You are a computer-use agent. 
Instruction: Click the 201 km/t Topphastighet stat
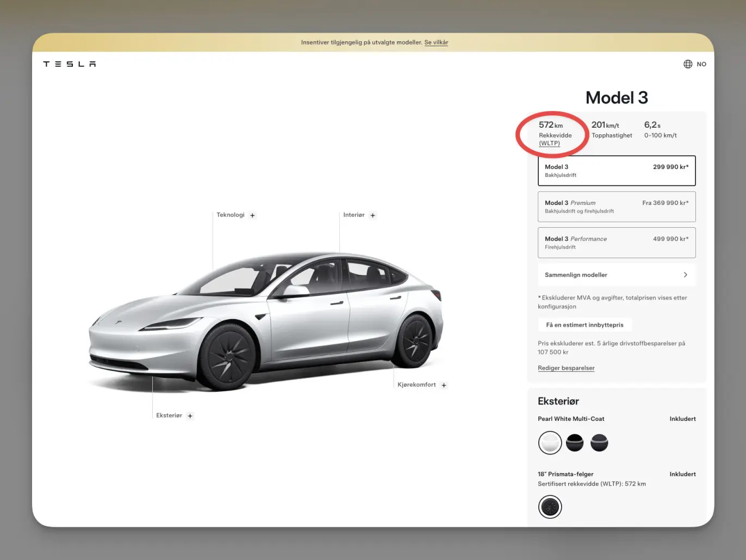pyautogui.click(x=612, y=129)
